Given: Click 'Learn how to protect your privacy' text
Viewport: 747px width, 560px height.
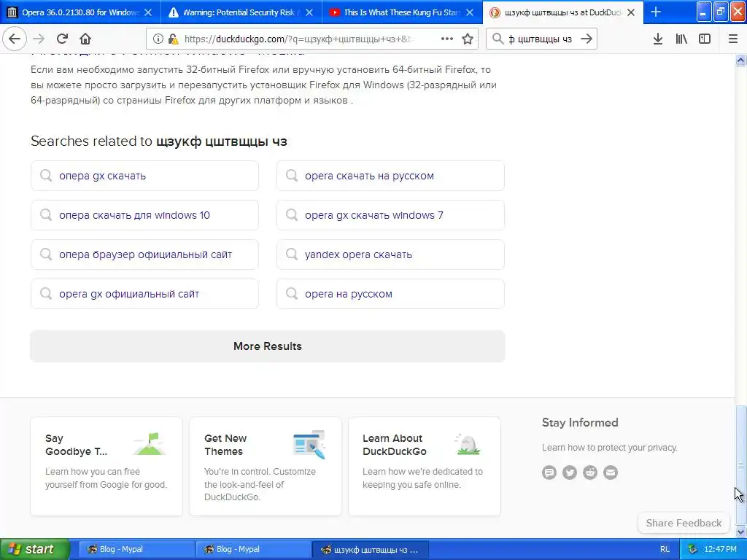Looking at the screenshot, I should tap(610, 448).
